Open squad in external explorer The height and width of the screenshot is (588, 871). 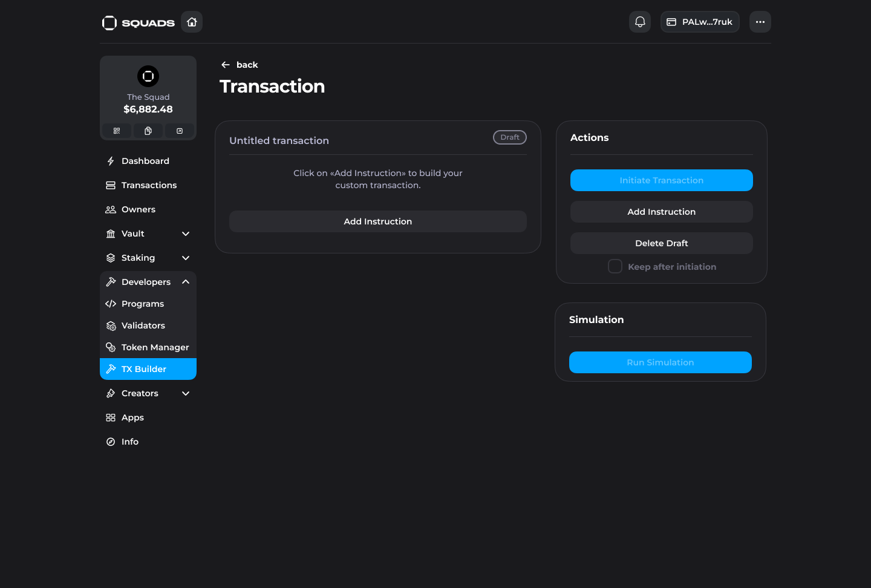point(180,131)
